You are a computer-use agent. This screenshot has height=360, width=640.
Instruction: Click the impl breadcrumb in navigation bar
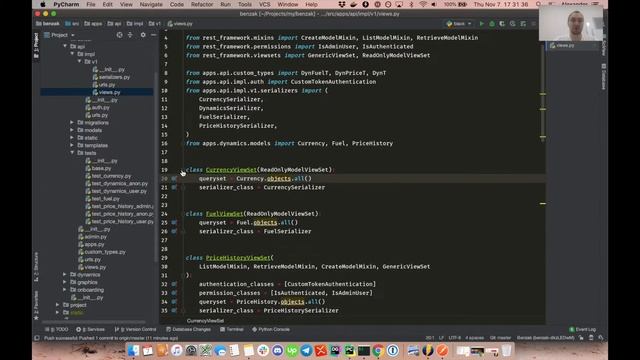coord(135,24)
